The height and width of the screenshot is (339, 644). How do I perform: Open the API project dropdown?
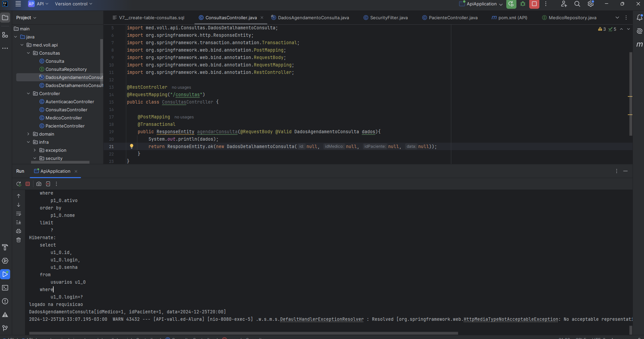click(38, 4)
